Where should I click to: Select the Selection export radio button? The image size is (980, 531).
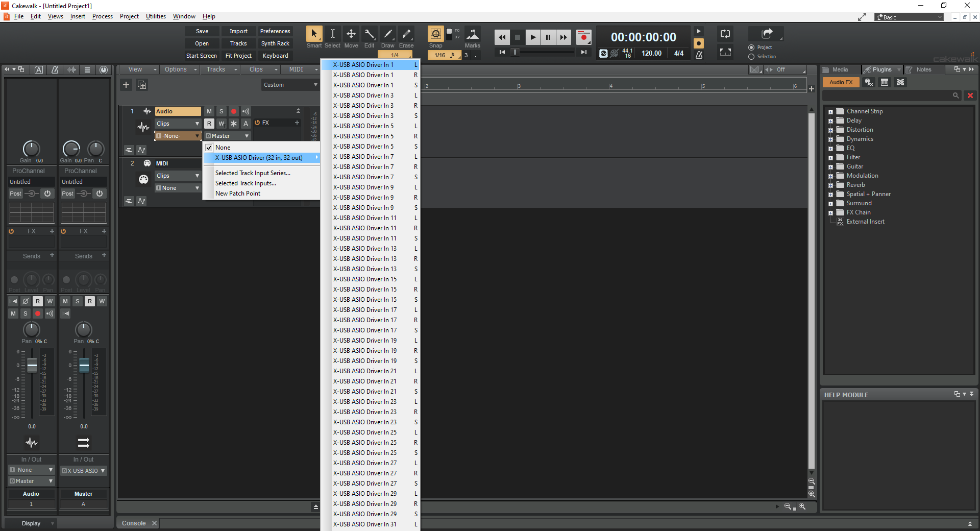[x=751, y=57]
